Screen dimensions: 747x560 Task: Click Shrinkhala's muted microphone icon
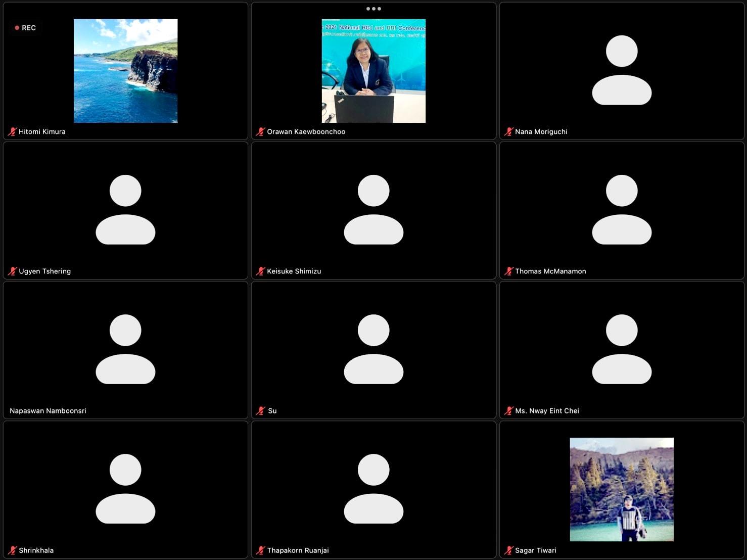[x=13, y=550]
